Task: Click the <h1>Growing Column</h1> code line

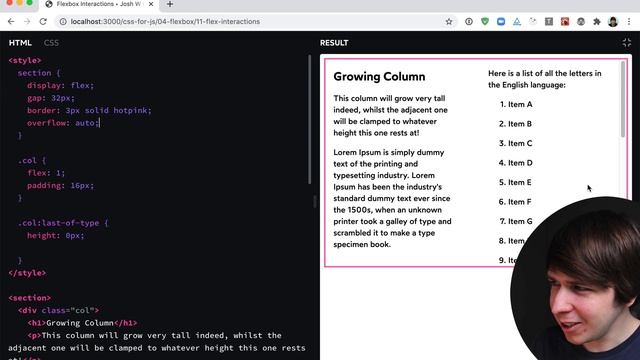Action: pos(82,323)
